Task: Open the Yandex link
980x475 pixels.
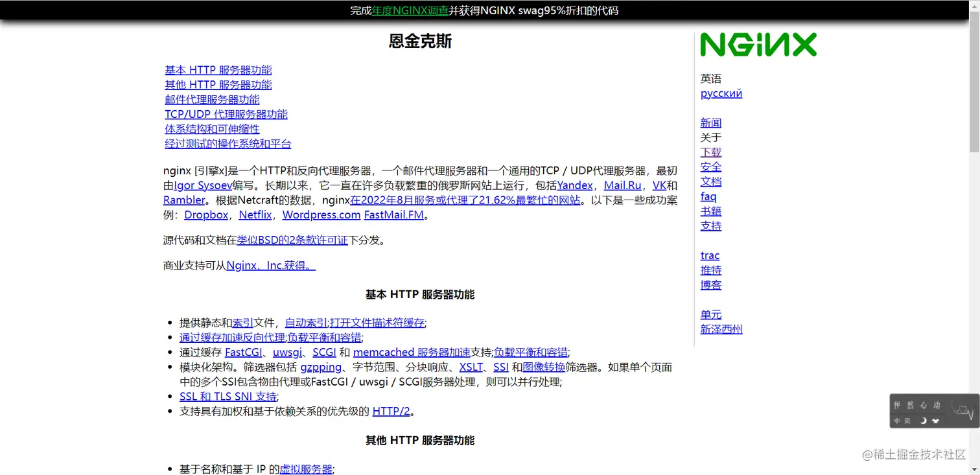Action: pyautogui.click(x=575, y=185)
